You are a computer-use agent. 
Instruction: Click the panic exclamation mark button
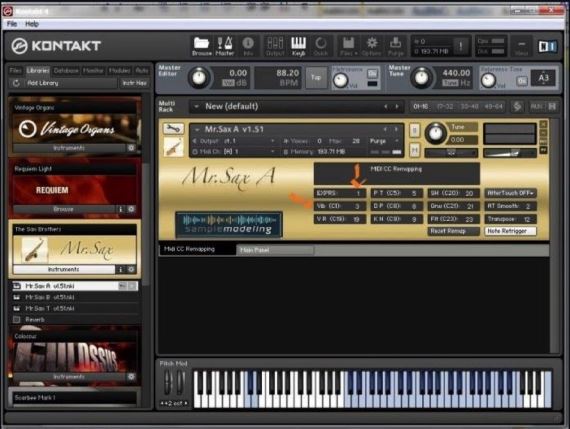461,46
